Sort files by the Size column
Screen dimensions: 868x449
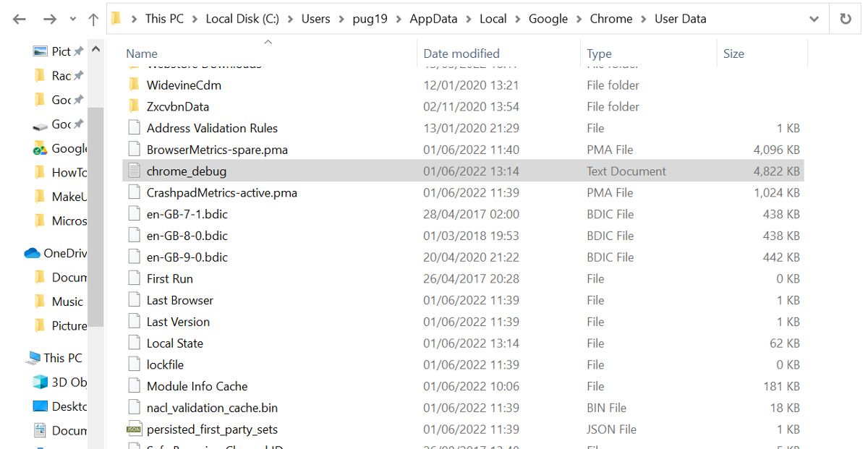[733, 54]
